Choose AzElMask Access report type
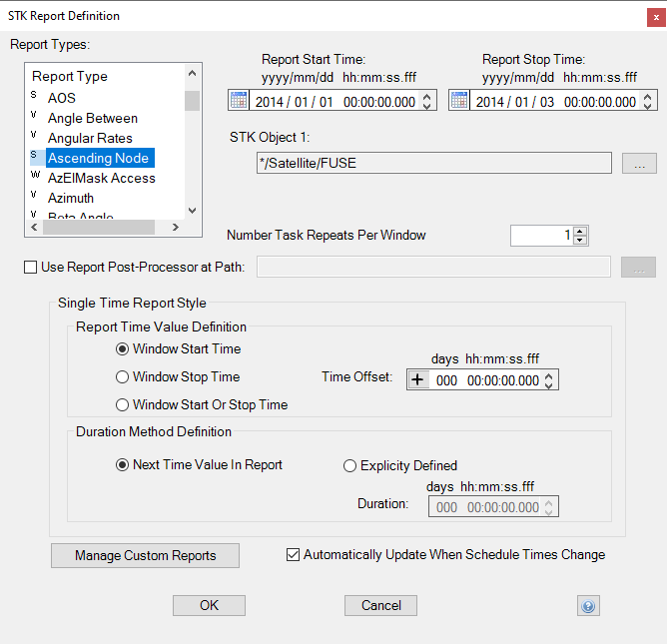The height and width of the screenshot is (644, 667). pyautogui.click(x=101, y=178)
